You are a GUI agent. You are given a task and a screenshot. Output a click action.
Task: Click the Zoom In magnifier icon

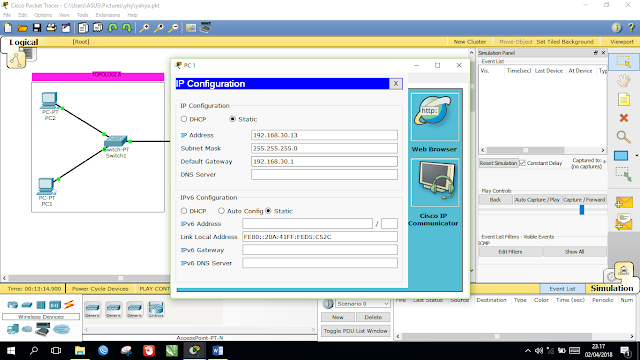pyautogui.click(x=144, y=28)
